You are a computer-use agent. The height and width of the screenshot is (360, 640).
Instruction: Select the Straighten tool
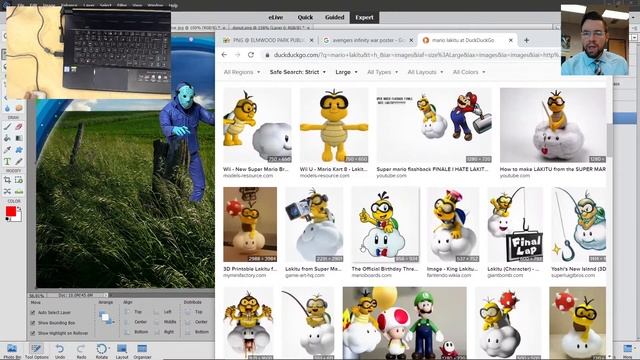(x=19, y=191)
